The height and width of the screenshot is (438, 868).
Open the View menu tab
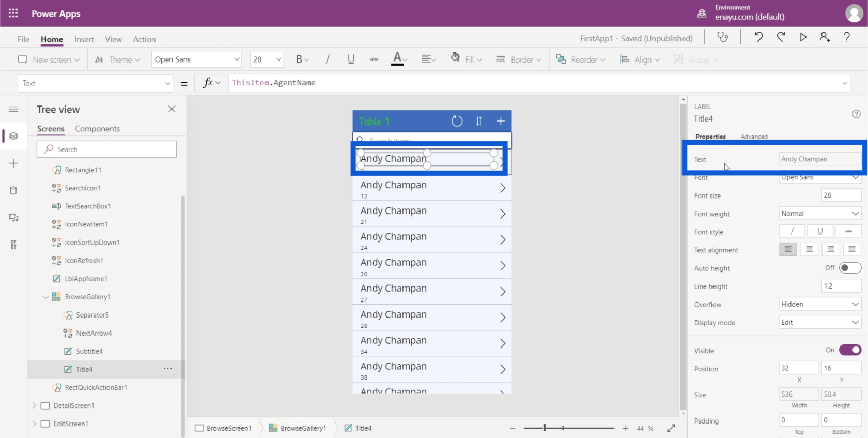coord(113,39)
